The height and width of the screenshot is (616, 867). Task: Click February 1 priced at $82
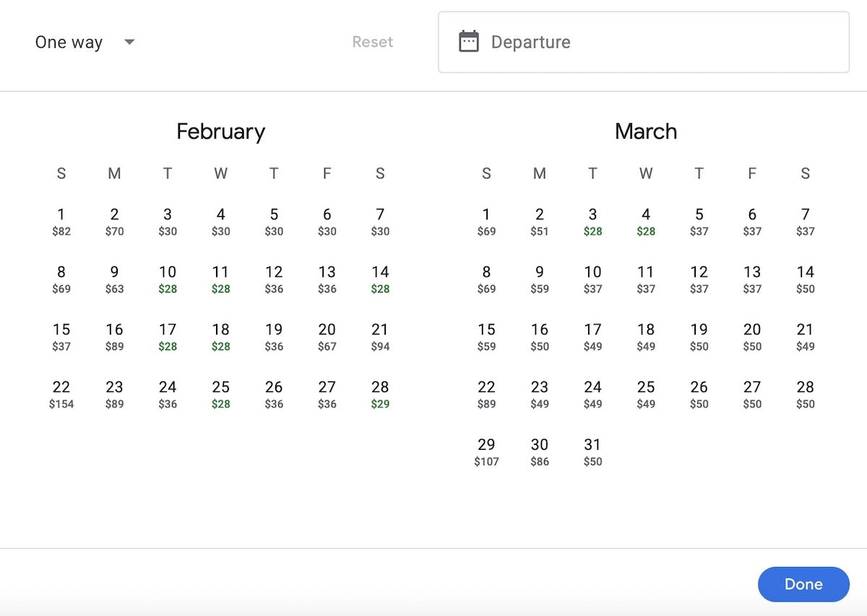[61, 222]
